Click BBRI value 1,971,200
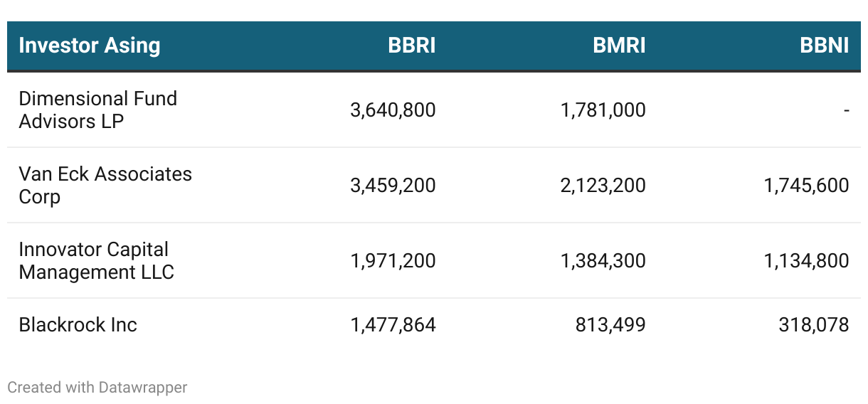The height and width of the screenshot is (404, 868). [393, 261]
